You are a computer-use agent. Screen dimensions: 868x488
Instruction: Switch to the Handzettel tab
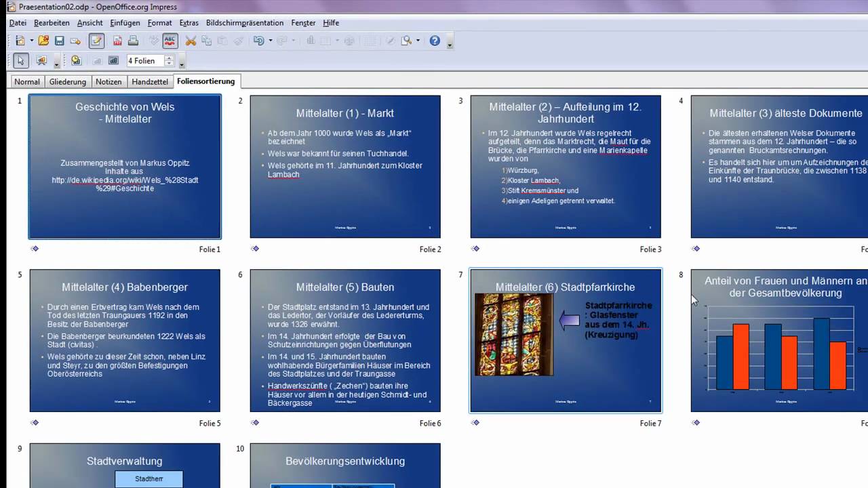pos(150,81)
